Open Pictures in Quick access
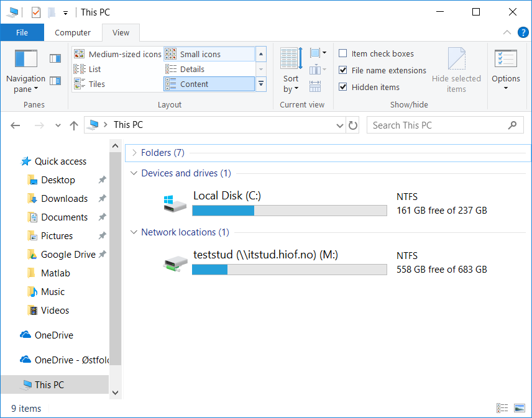The image size is (532, 418). pyautogui.click(x=57, y=236)
